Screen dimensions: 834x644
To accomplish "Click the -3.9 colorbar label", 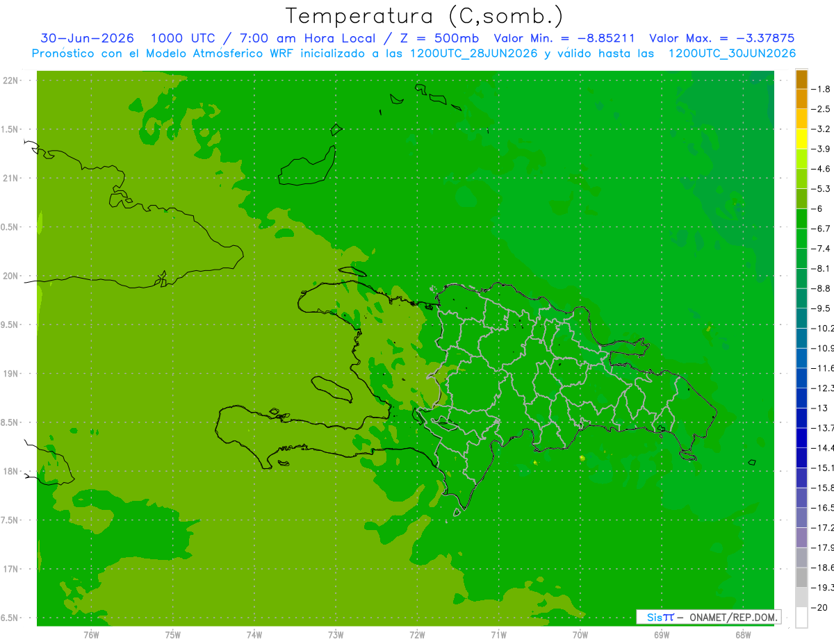I will (821, 149).
